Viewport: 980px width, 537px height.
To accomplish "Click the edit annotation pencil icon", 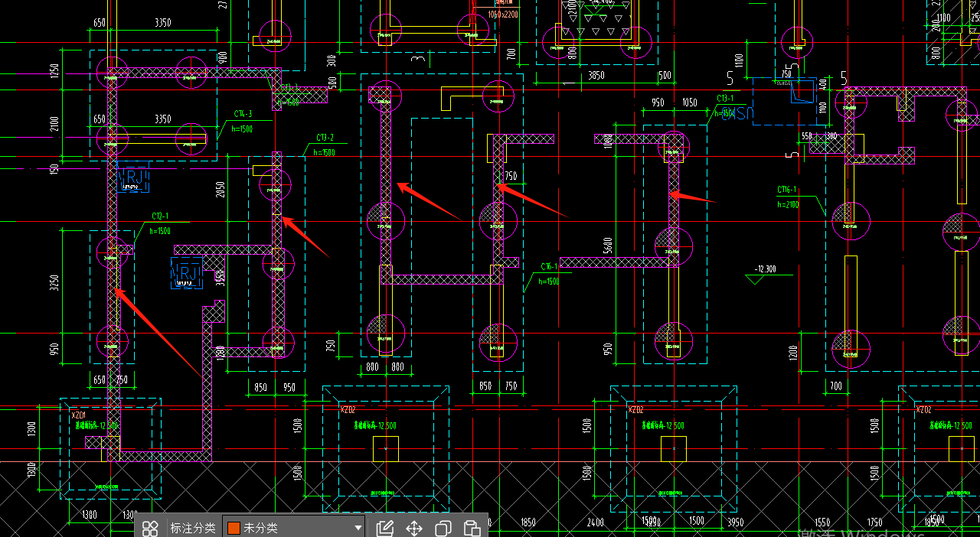I will [x=385, y=528].
